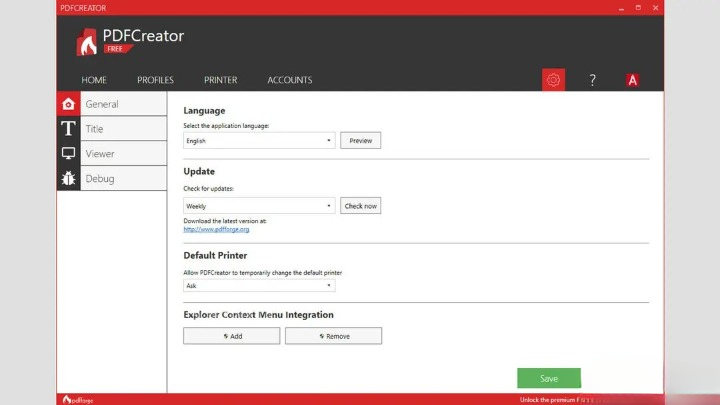
Task: Click 'Explorer Context Menu Integration' heading
Action: pos(259,315)
